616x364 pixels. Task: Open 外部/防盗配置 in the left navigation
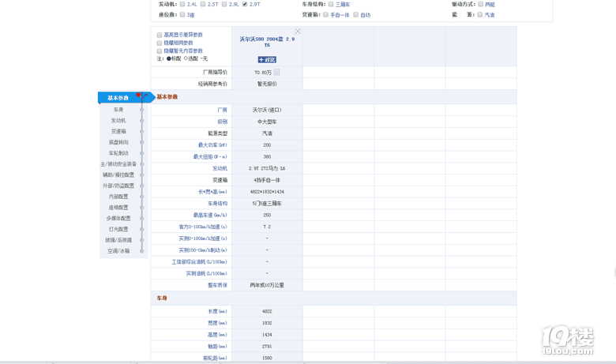pos(118,186)
